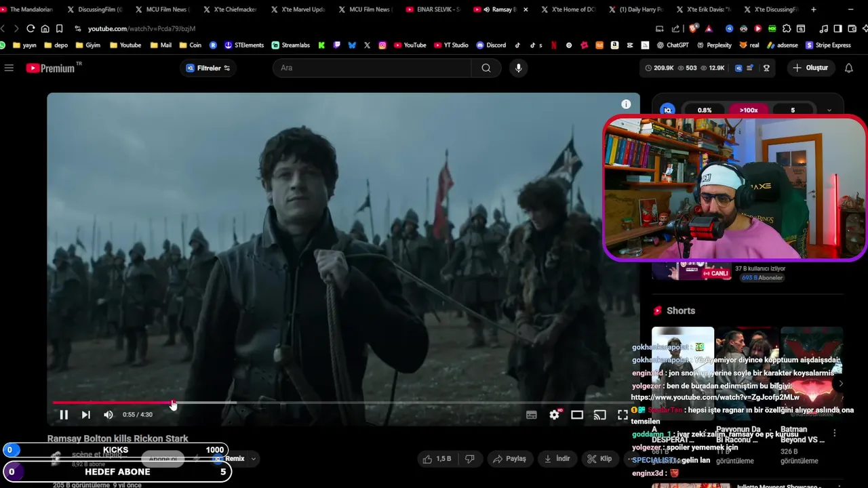Like the video (1,5 B)
This screenshot has height=488, width=868.
(437, 459)
